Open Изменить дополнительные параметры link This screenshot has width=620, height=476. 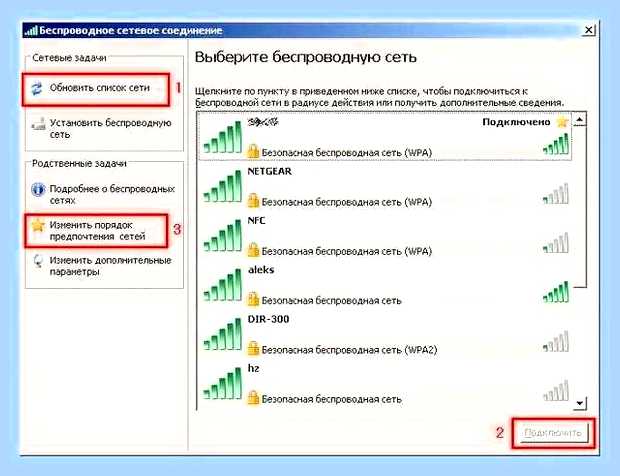(x=110, y=266)
